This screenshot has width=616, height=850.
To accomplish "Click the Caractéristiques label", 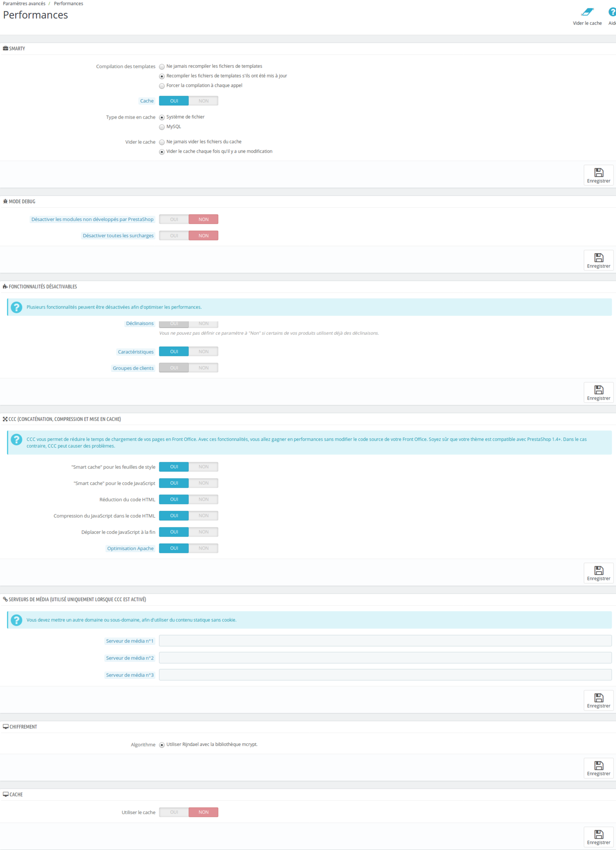I will [x=136, y=352].
